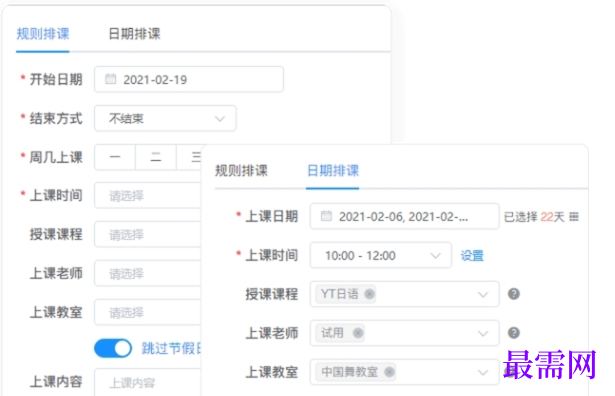Toggle the 跳过节假日 switch
Viewport: 615px width, 396px height.
click(x=113, y=348)
